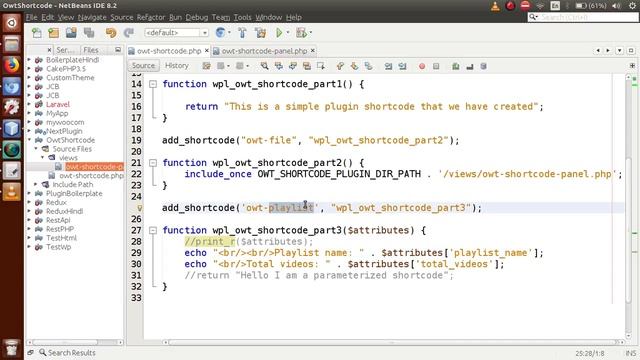Expand the Laravel project node

[29, 104]
